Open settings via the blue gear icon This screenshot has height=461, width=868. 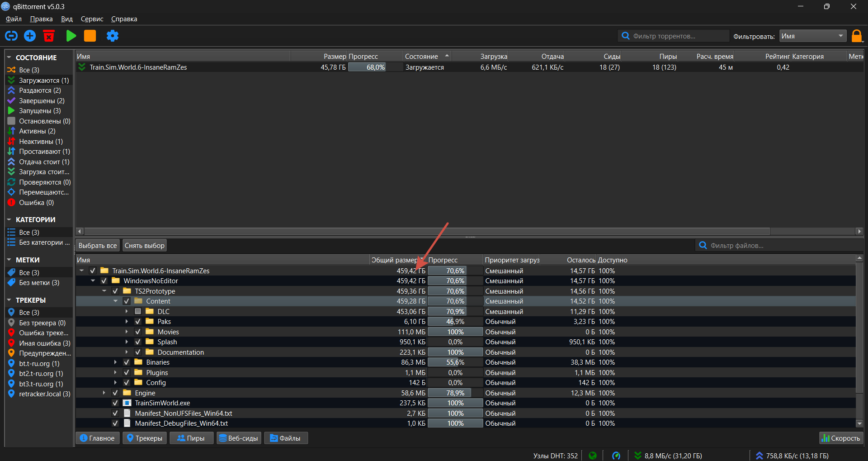112,36
